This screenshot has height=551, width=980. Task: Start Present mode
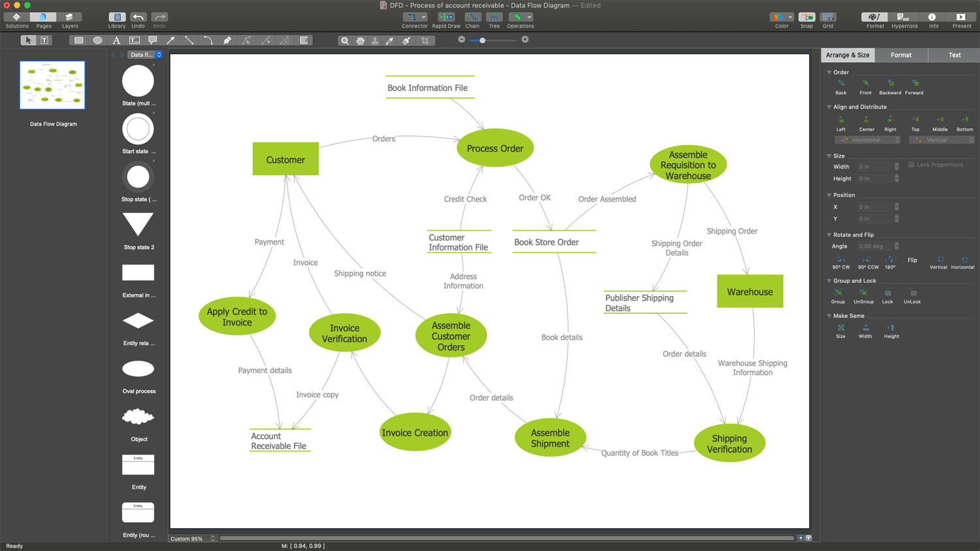pos(961,18)
